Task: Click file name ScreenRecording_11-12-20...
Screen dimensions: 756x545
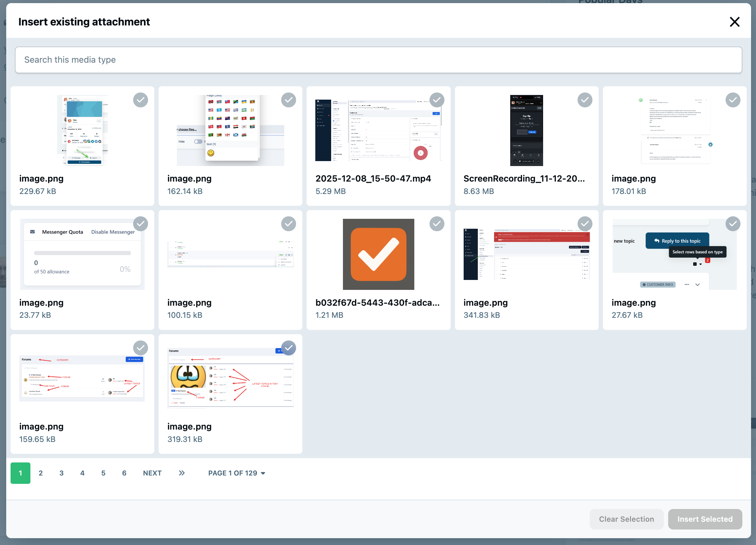Action: click(524, 179)
